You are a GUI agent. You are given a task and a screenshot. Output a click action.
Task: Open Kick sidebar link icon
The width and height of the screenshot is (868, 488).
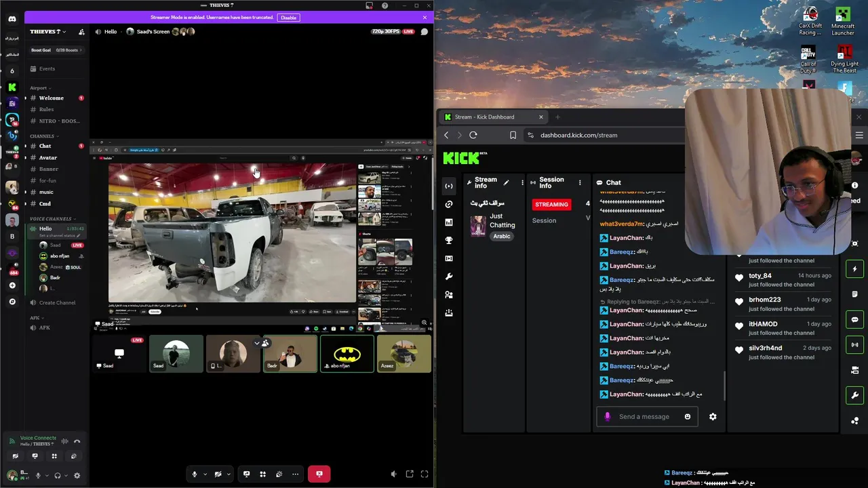click(x=449, y=204)
